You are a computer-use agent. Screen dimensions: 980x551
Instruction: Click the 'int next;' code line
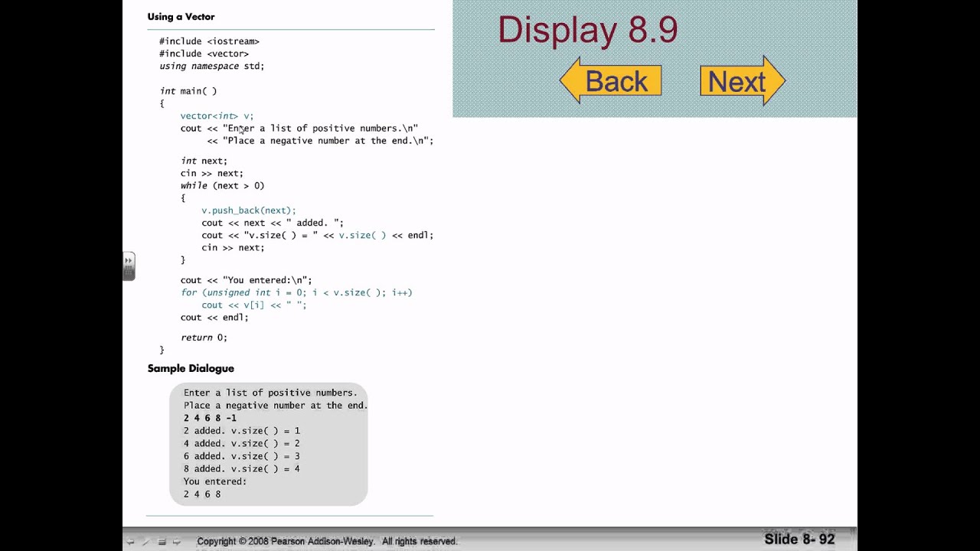pos(204,161)
